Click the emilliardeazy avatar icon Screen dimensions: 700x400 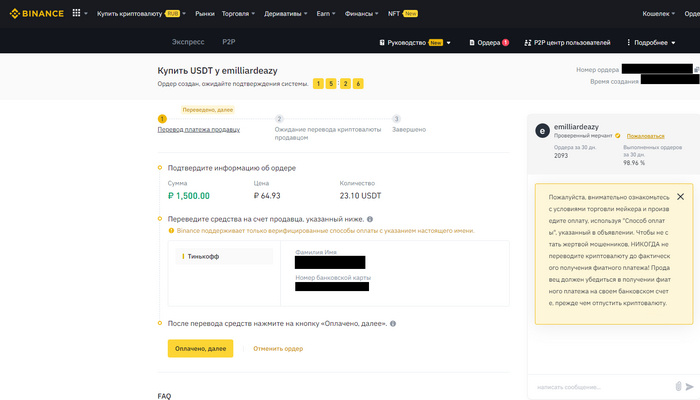point(543,130)
